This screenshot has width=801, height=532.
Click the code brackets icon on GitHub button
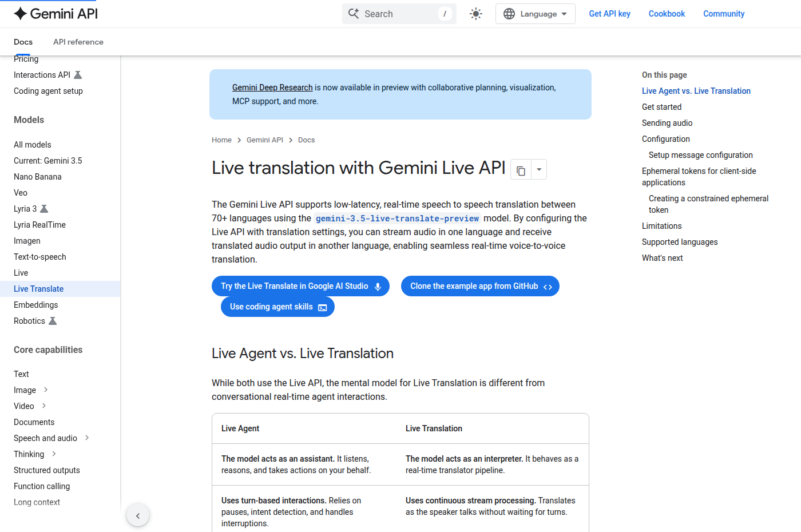click(548, 287)
